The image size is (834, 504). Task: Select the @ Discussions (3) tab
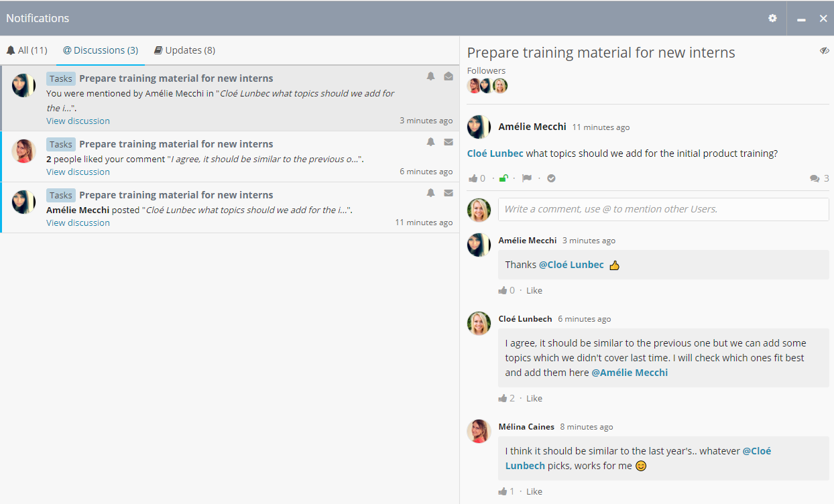pyautogui.click(x=101, y=50)
